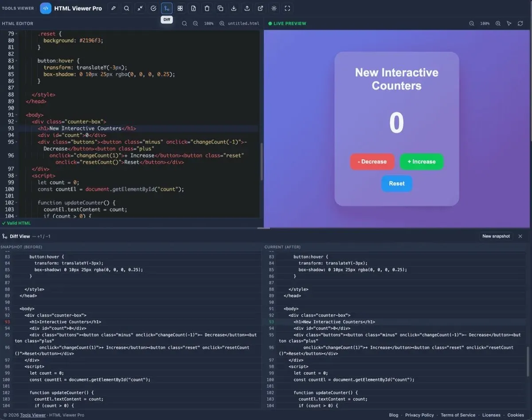
Task: Zoom out the HTML editor
Action: point(196,23)
